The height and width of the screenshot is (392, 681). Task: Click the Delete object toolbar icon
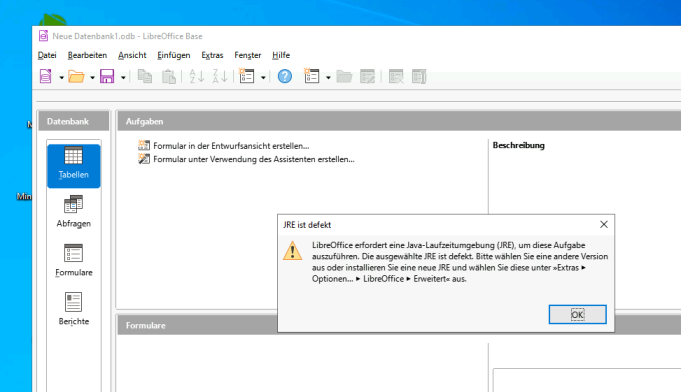[x=396, y=76]
